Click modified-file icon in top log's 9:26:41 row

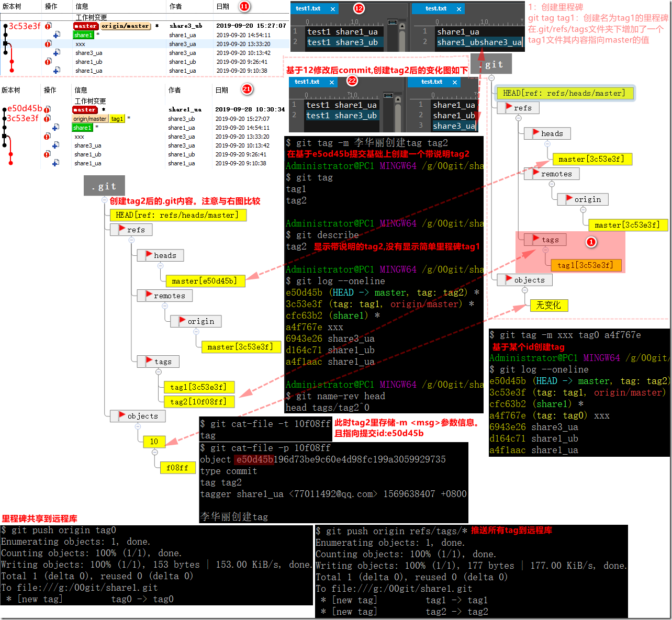click(x=48, y=62)
